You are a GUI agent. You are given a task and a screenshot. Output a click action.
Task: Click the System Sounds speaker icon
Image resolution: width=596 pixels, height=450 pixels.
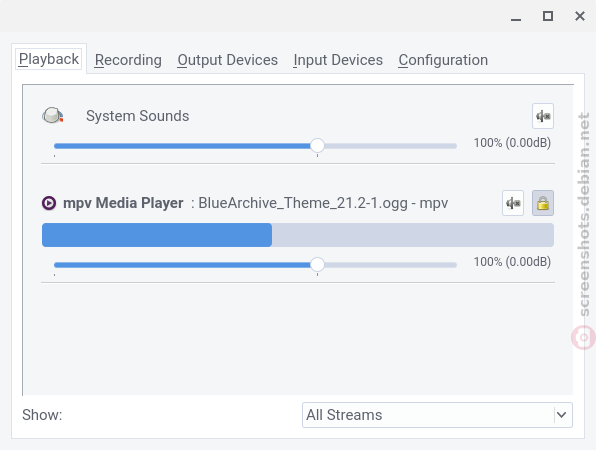[53, 115]
